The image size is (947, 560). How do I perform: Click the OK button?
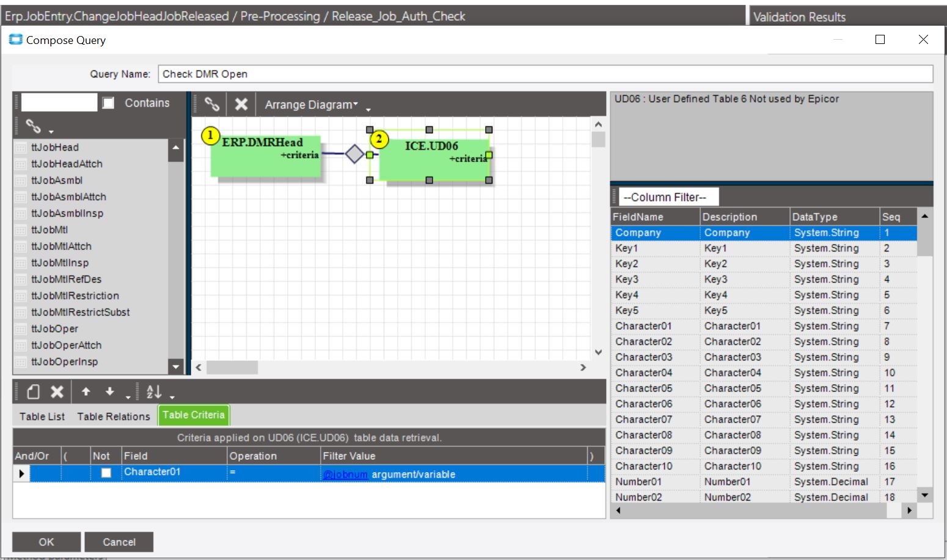click(46, 542)
